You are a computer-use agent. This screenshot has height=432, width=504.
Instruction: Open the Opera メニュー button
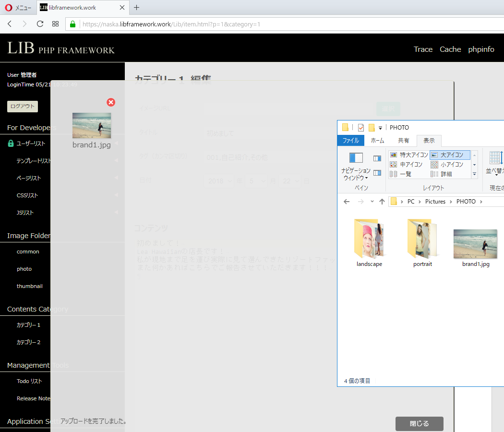click(18, 8)
